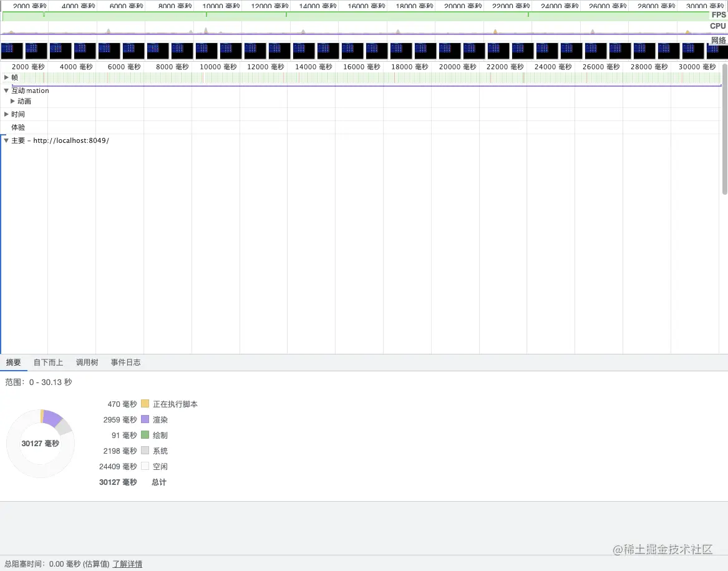Screen dimensions: 728x571
Task: Click the 系统 gray color swatch
Action: 145,450
